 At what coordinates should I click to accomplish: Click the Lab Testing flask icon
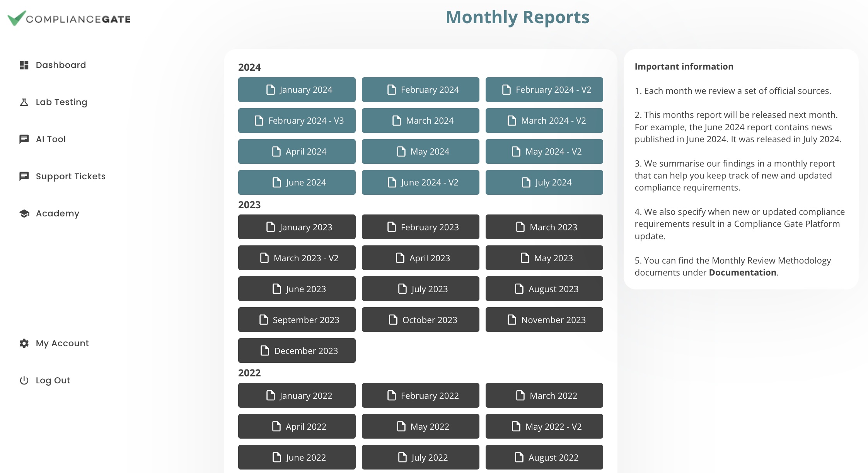(24, 102)
